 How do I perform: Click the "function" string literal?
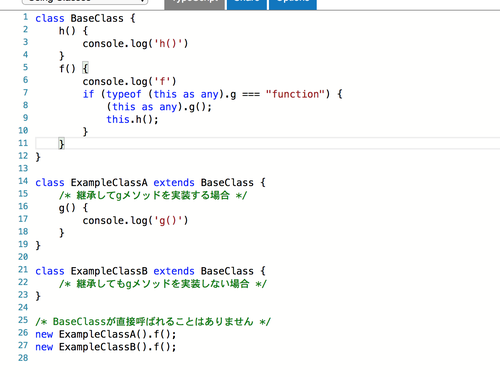click(295, 94)
